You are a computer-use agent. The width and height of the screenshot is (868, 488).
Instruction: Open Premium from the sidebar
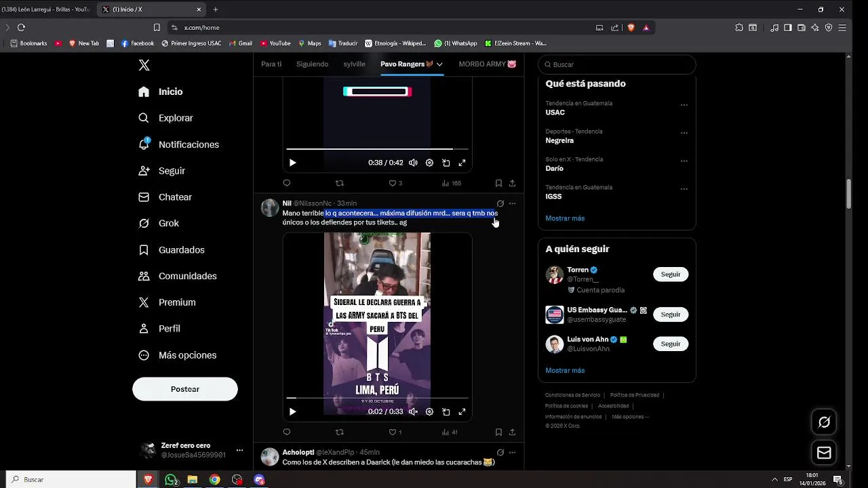(x=167, y=302)
